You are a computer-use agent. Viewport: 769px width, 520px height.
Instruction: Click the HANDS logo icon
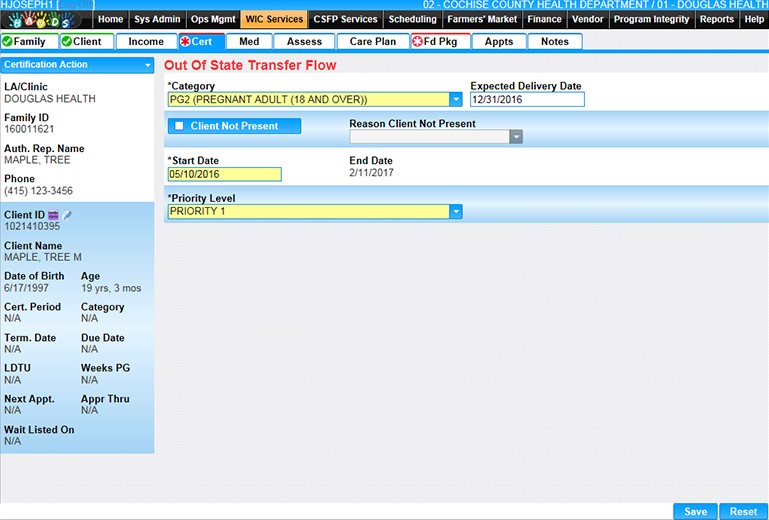pyautogui.click(x=40, y=19)
